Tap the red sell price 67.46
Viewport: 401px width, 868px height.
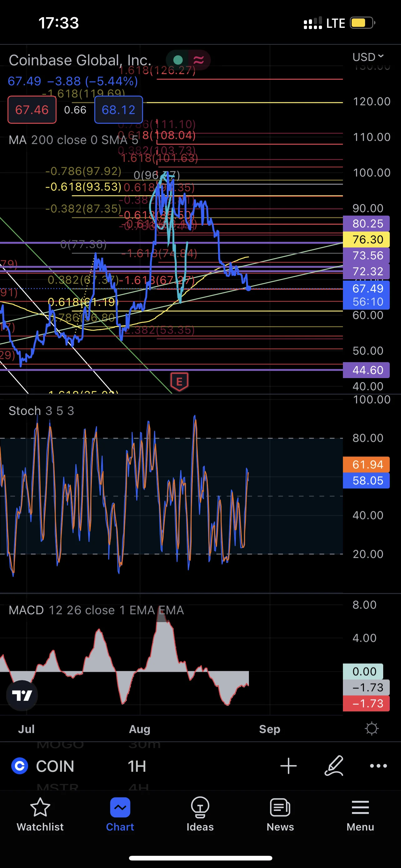[x=32, y=110]
